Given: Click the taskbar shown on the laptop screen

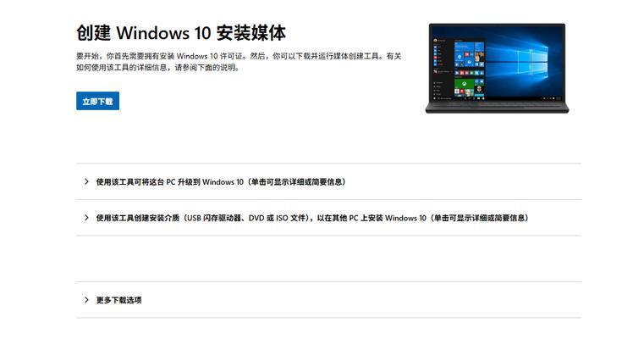Looking at the screenshot, I should (x=497, y=98).
